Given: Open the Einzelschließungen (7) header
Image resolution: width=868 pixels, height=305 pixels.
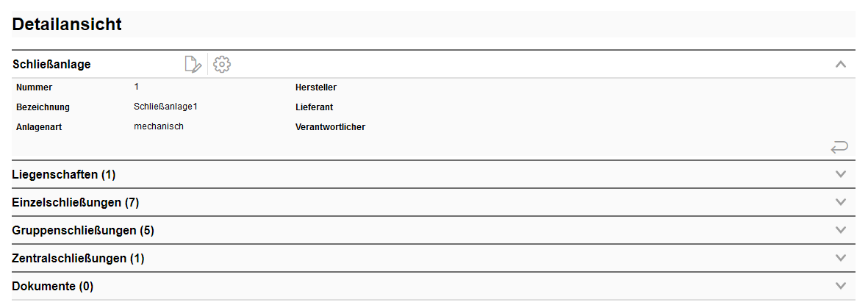Looking at the screenshot, I should tap(76, 202).
